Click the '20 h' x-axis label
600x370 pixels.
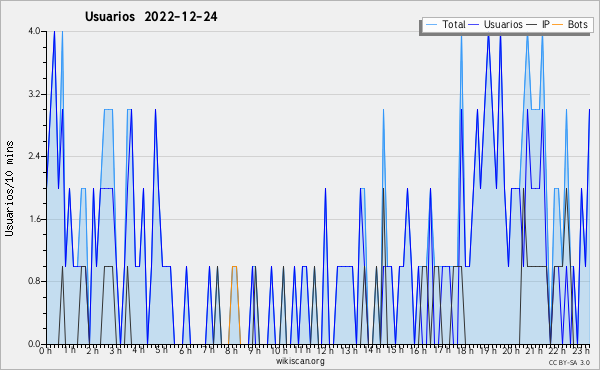coord(511,350)
